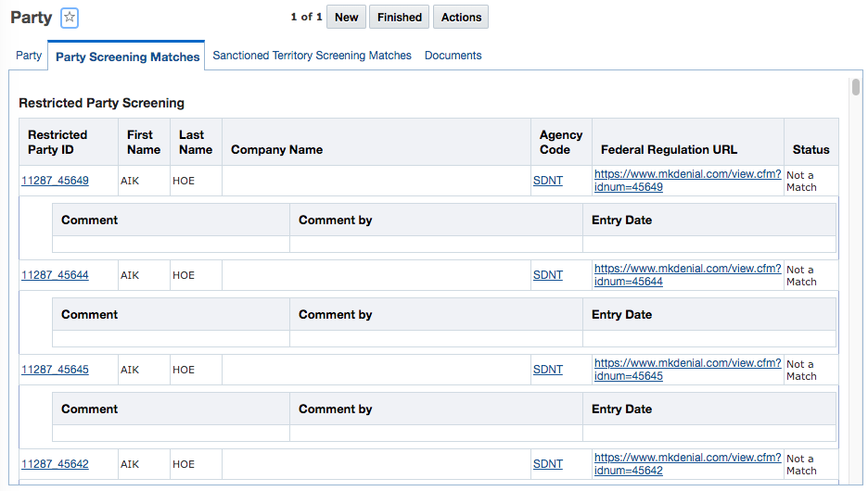
Task: Click the New button
Action: [346, 18]
